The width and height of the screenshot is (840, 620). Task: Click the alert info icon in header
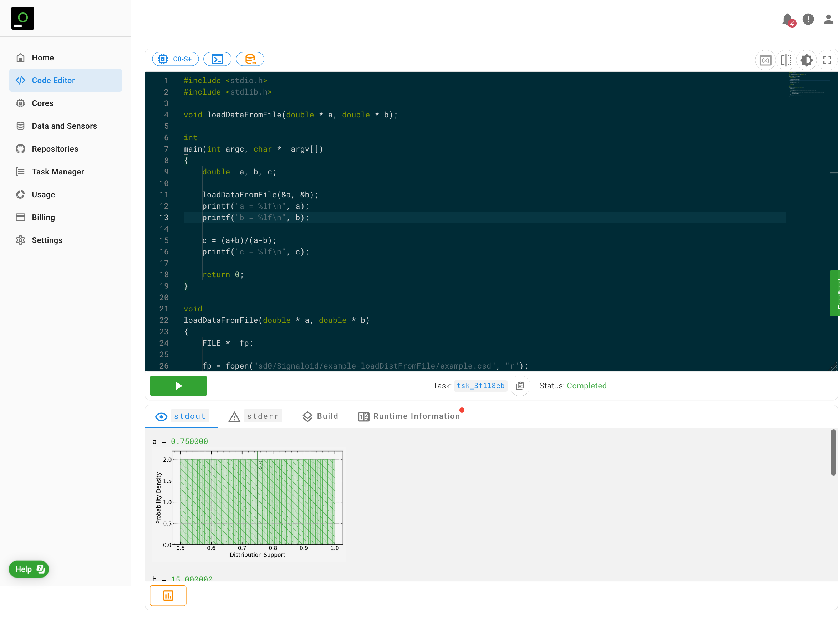[808, 19]
